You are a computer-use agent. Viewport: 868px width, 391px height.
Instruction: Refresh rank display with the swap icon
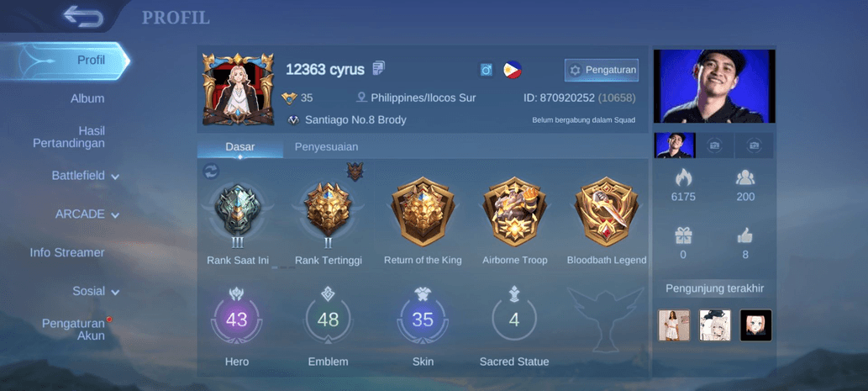pyautogui.click(x=210, y=172)
